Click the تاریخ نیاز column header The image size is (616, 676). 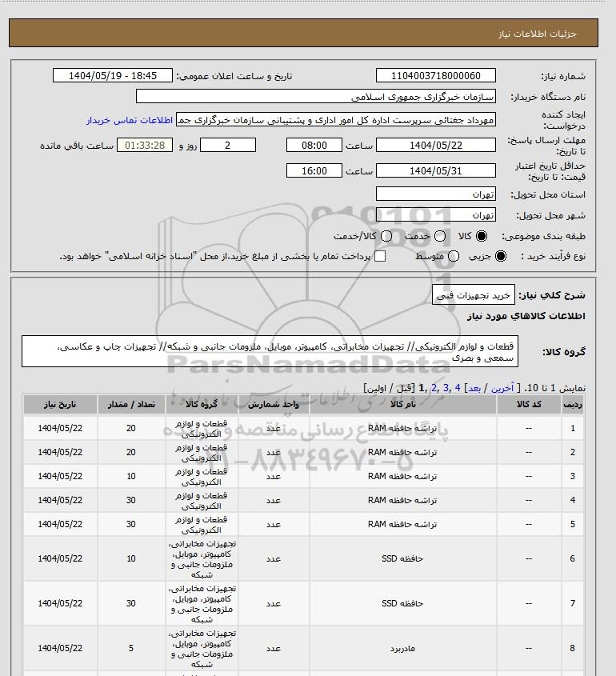click(x=60, y=404)
